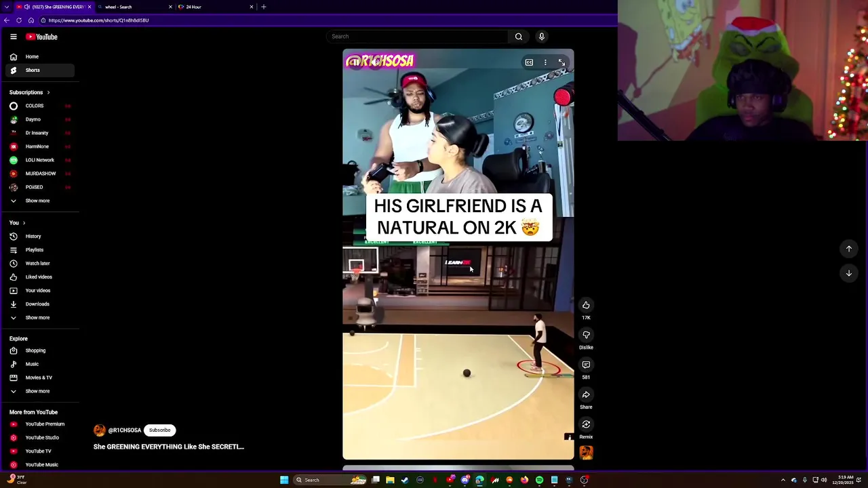
Task: Subscribe to @R1CHSOSA
Action: [160, 430]
